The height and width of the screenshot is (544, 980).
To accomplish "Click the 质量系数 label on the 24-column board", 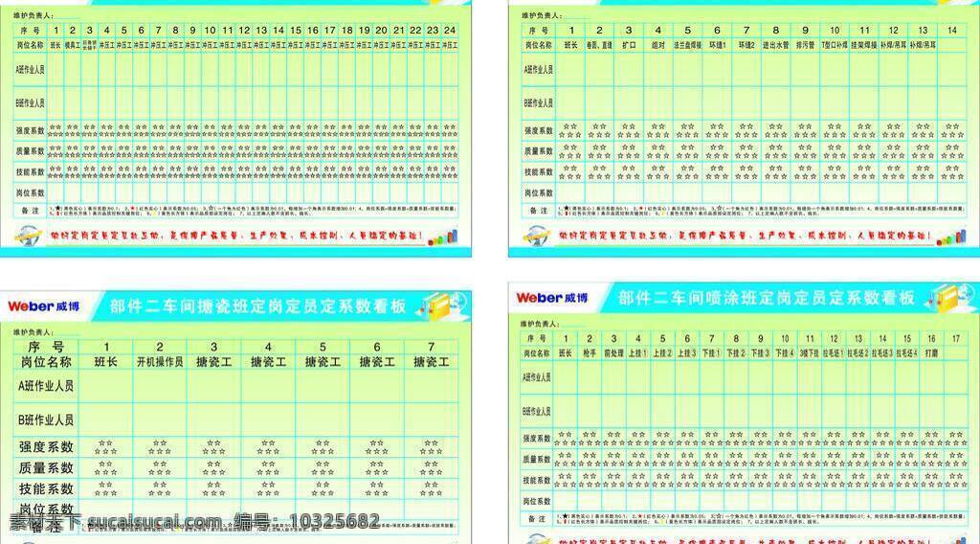I will [x=30, y=151].
